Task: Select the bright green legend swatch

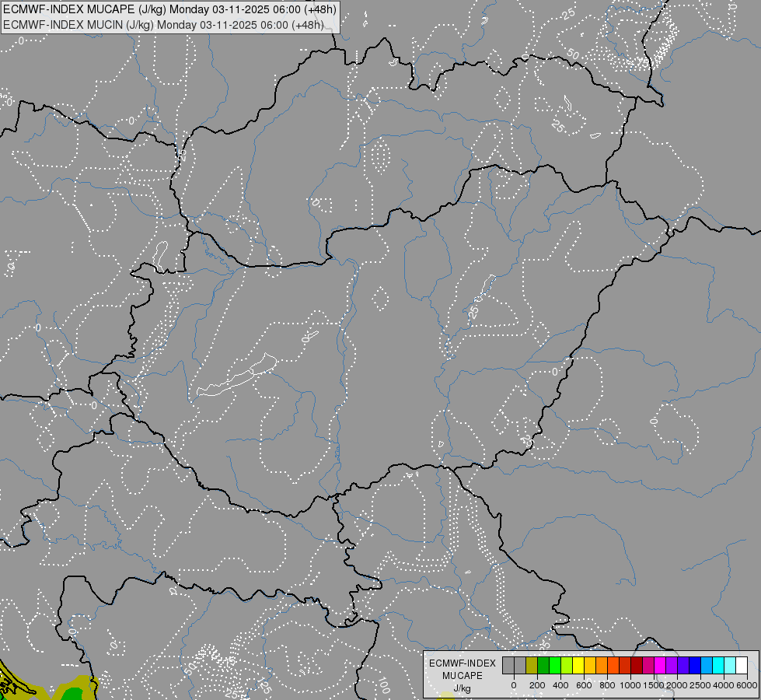Action: 555,665
